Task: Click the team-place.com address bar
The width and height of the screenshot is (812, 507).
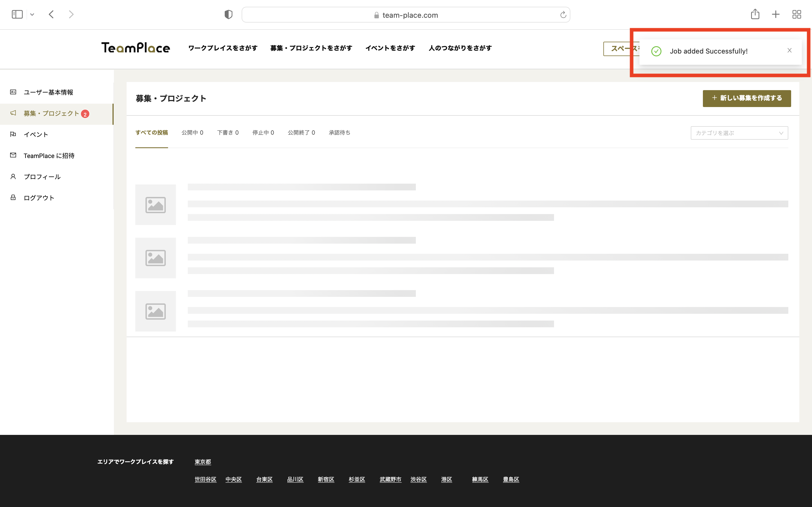Action: (405, 15)
